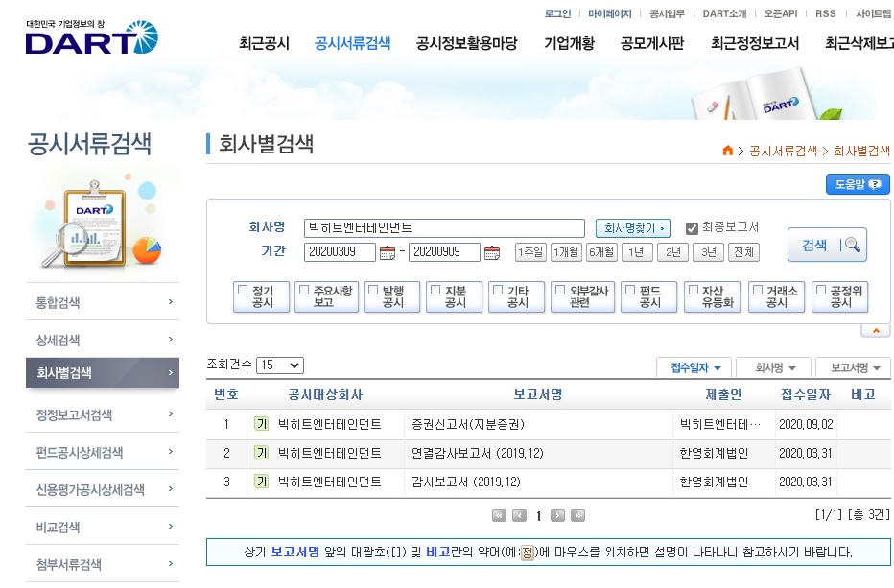Image resolution: width=894 pixels, height=588 pixels.
Task: Click 로그인 link at top
Action: pyautogui.click(x=557, y=13)
